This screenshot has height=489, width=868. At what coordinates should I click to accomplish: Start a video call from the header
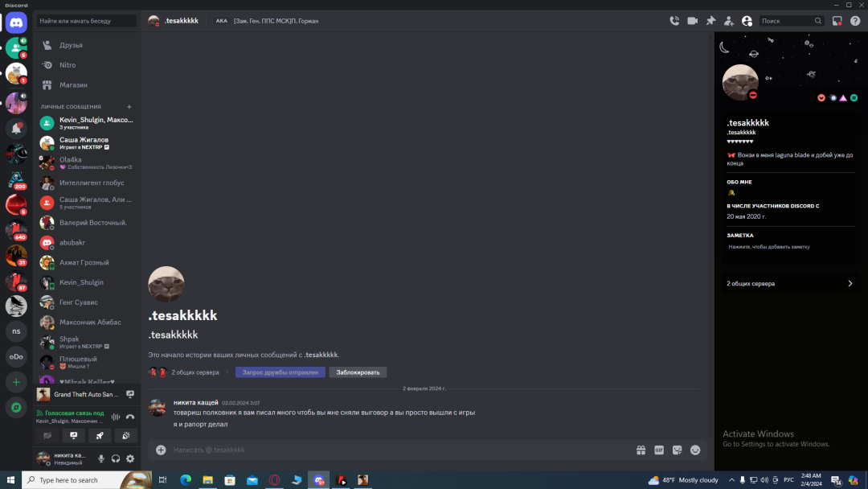(x=692, y=21)
